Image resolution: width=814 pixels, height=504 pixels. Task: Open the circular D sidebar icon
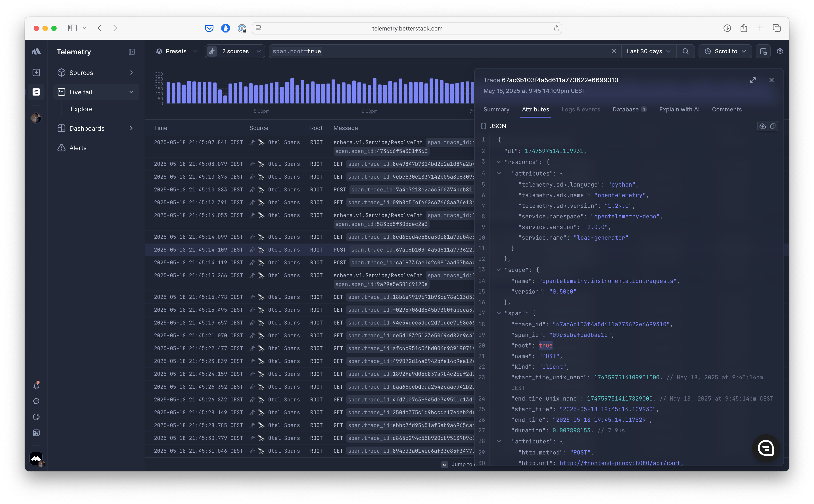coord(36,417)
